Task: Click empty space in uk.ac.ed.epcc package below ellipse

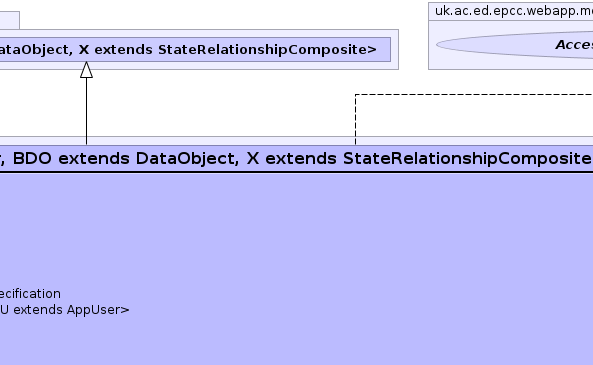Action: [511, 64]
